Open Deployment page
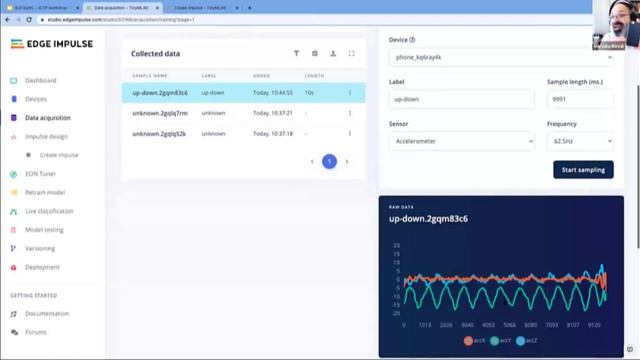The image size is (640, 360). coord(42,267)
